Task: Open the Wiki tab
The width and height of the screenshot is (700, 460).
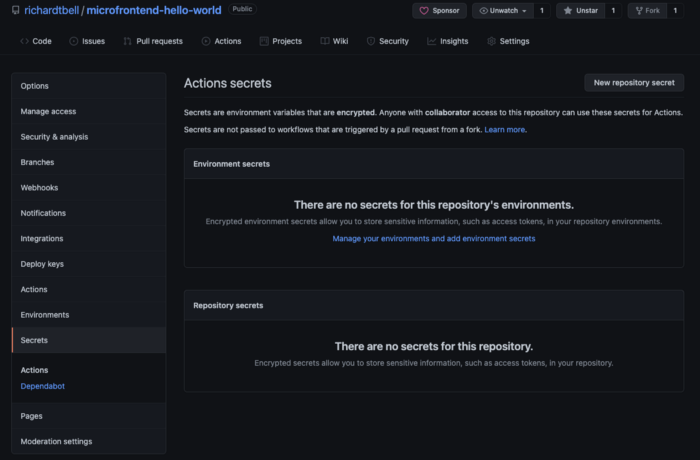Action: pos(334,41)
